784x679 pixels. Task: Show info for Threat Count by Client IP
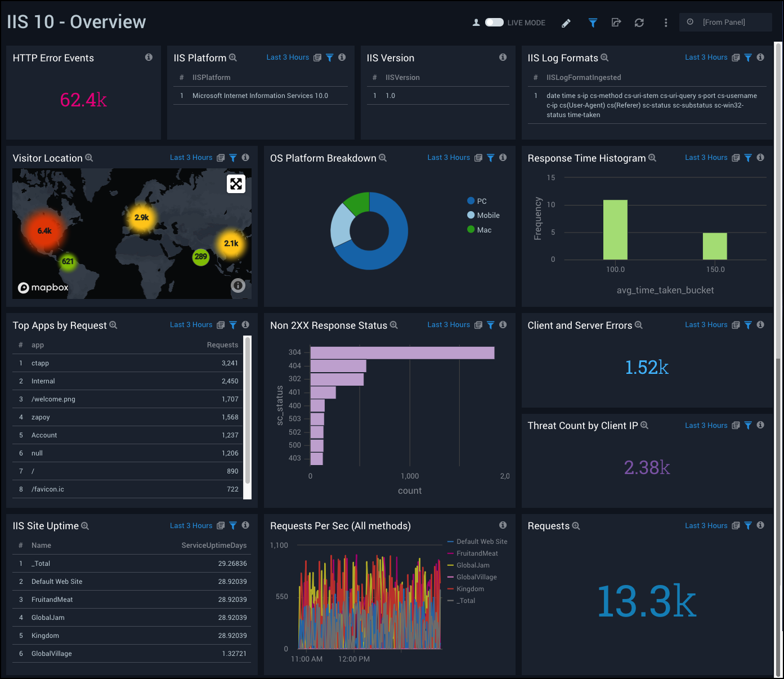click(x=760, y=425)
